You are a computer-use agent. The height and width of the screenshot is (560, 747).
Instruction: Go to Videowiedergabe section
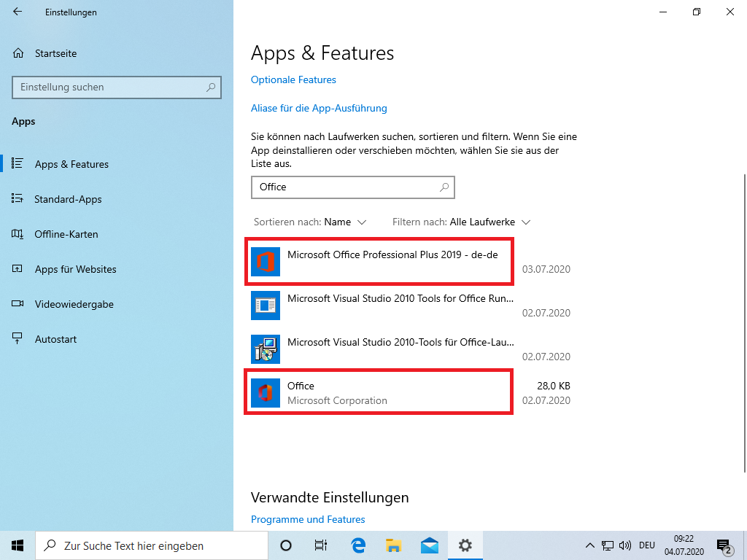click(x=74, y=304)
